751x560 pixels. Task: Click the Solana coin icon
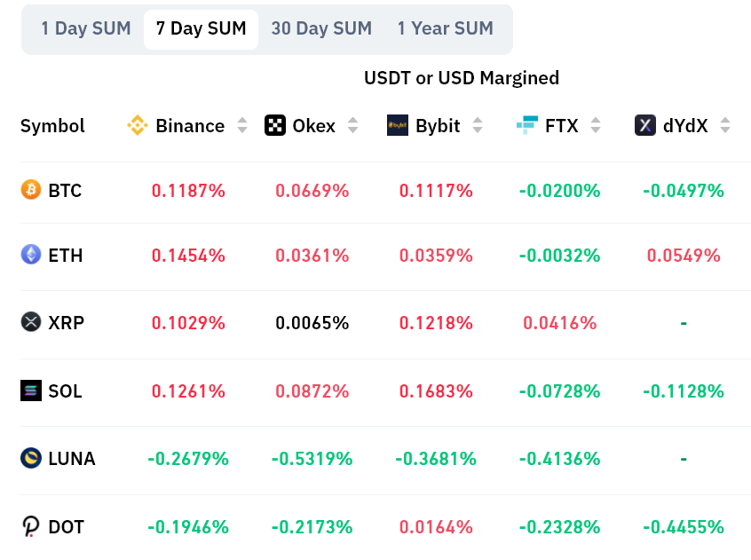[x=31, y=390]
